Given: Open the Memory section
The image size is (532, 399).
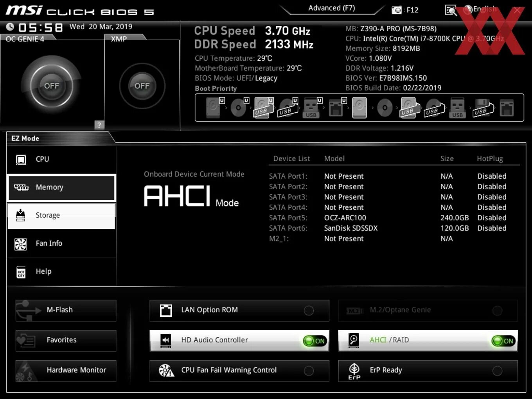Looking at the screenshot, I should coord(61,187).
